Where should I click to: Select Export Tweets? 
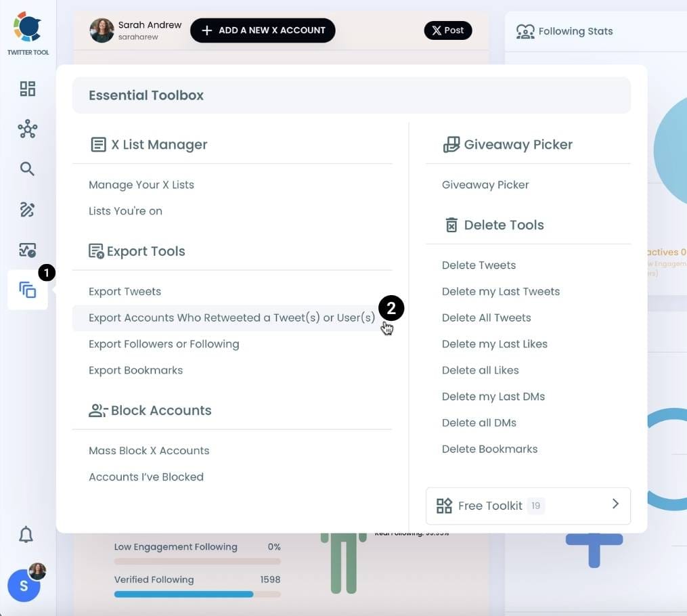pos(125,291)
